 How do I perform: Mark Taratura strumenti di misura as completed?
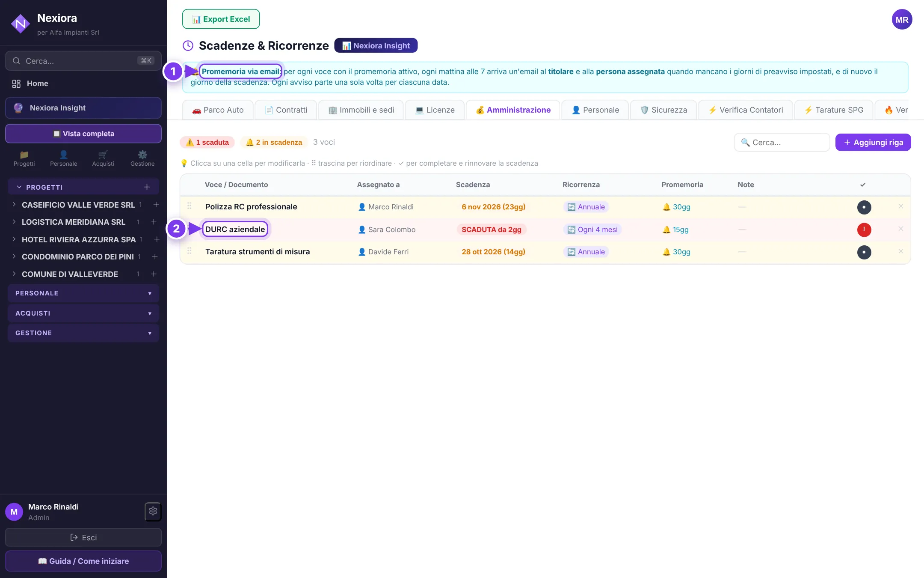click(864, 252)
